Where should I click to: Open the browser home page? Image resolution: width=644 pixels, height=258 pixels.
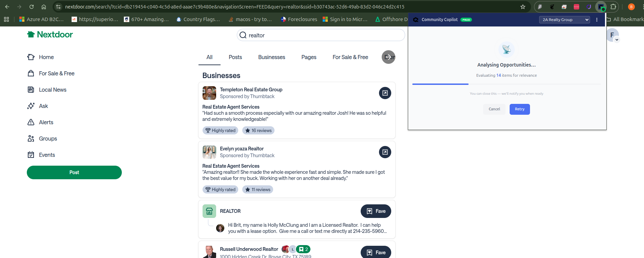coord(44,7)
